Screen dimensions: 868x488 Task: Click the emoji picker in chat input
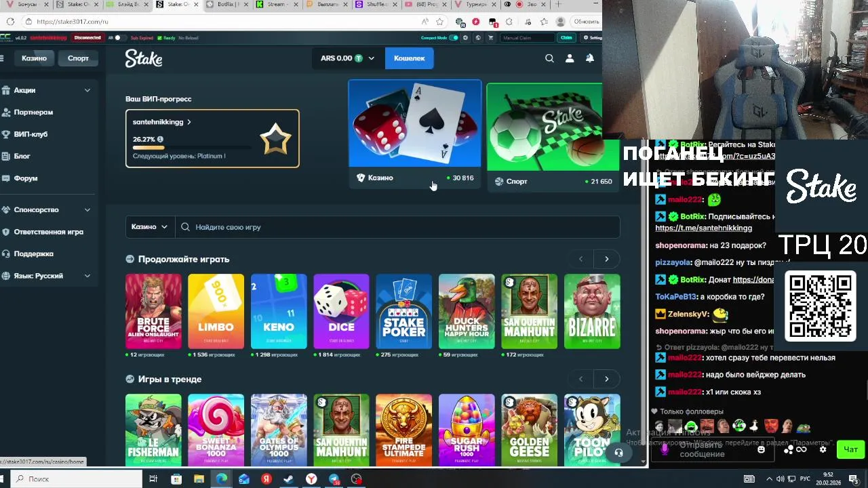pos(761,449)
